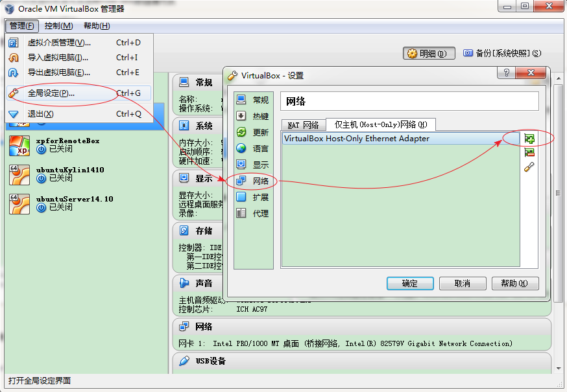Image resolution: width=567 pixels, height=392 pixels.
Task: Click the details pane vertical scrollbar up arrow
Action: point(559,78)
